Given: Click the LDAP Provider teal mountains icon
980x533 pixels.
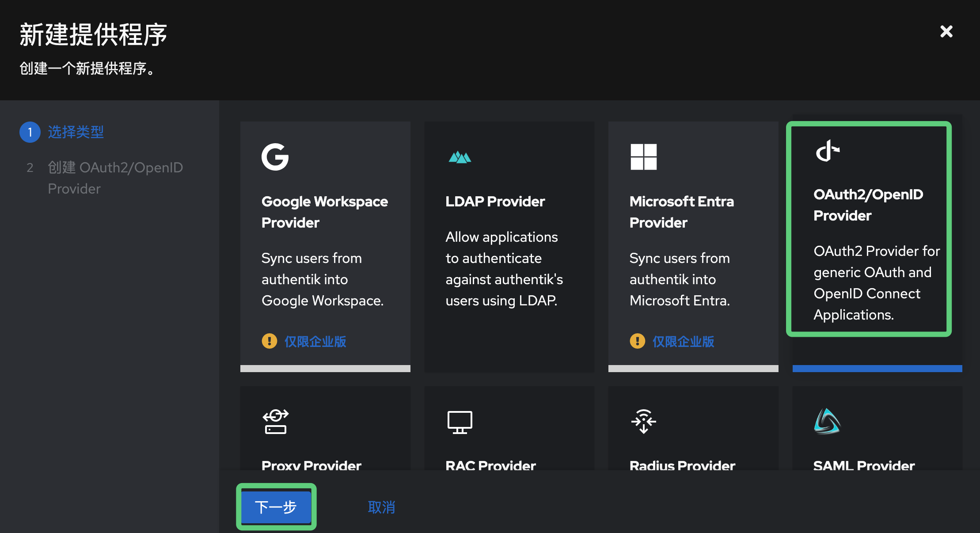Looking at the screenshot, I should pyautogui.click(x=460, y=157).
